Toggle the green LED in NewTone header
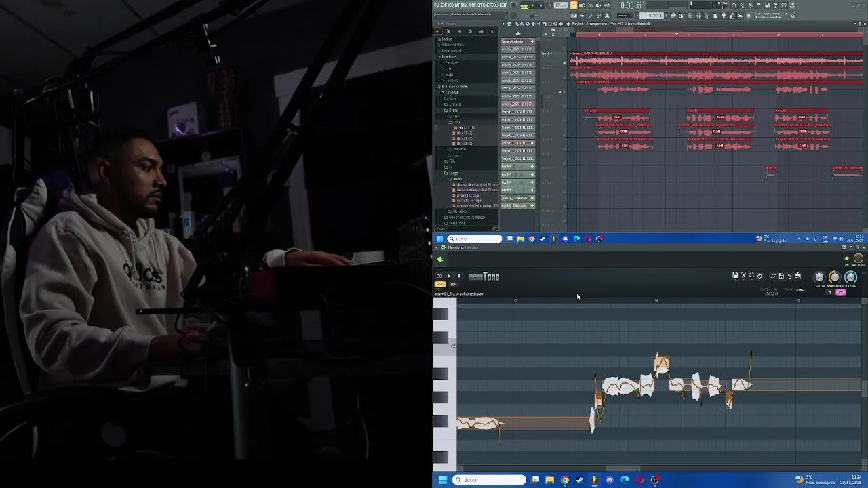The image size is (868, 488). [x=847, y=258]
